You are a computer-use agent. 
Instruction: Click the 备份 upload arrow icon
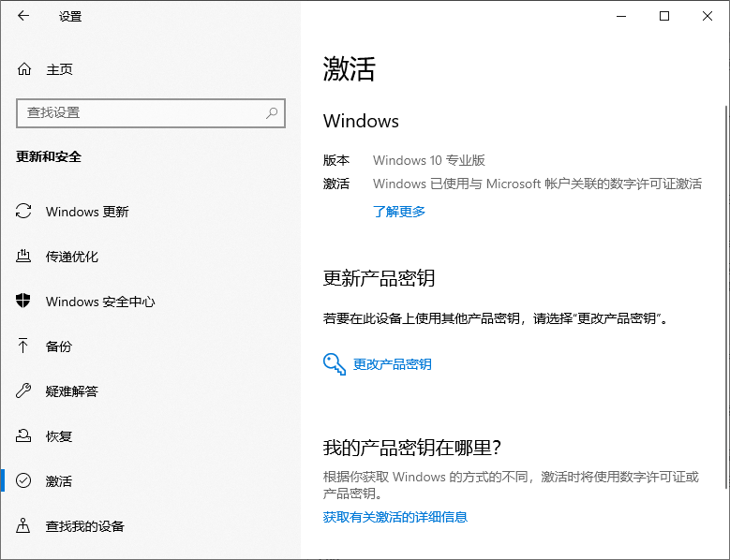pos(24,346)
